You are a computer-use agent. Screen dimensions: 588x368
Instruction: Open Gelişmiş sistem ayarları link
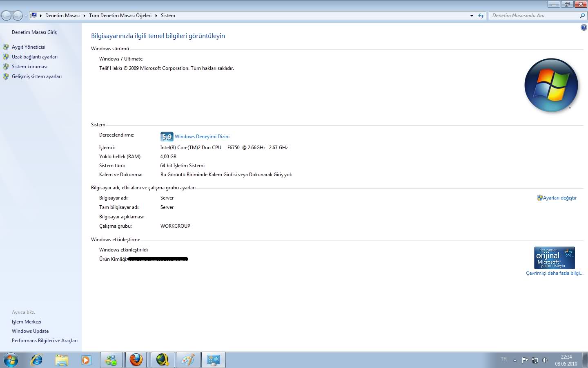[37, 76]
